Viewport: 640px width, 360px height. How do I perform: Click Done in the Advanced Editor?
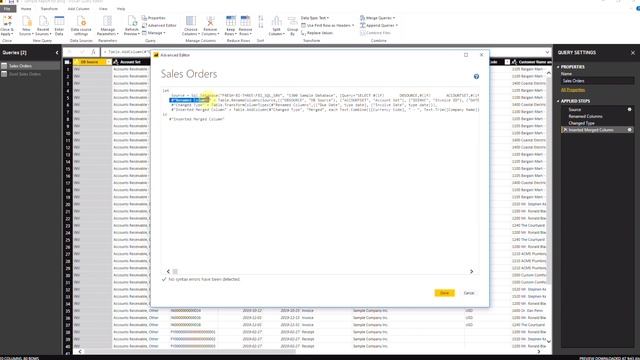pos(444,293)
